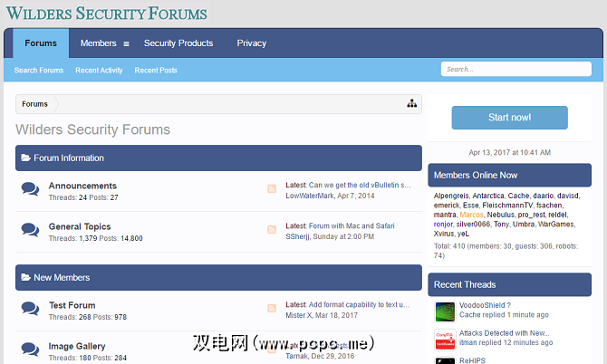The image size is (607, 364).
Task: Open the Announcements forum
Action: tap(82, 186)
